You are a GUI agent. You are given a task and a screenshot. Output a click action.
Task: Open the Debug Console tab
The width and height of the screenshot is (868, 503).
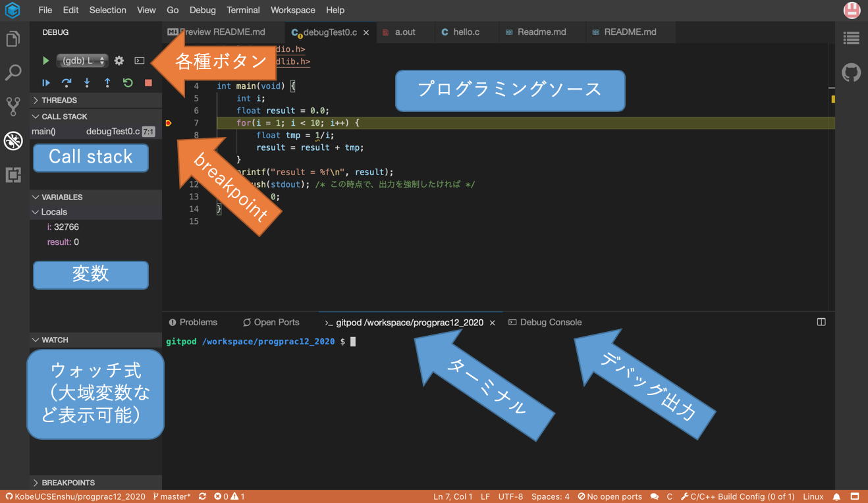pos(545,322)
